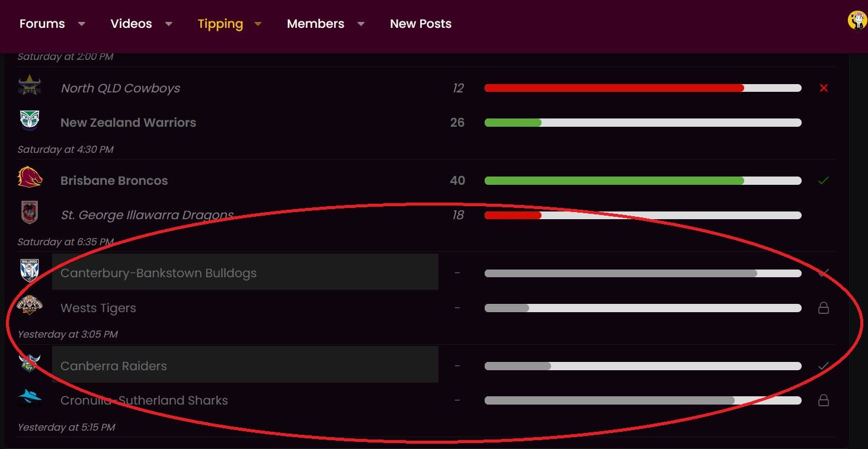Expand the Videos dropdown arrow
The image size is (868, 449).
pos(169,24)
